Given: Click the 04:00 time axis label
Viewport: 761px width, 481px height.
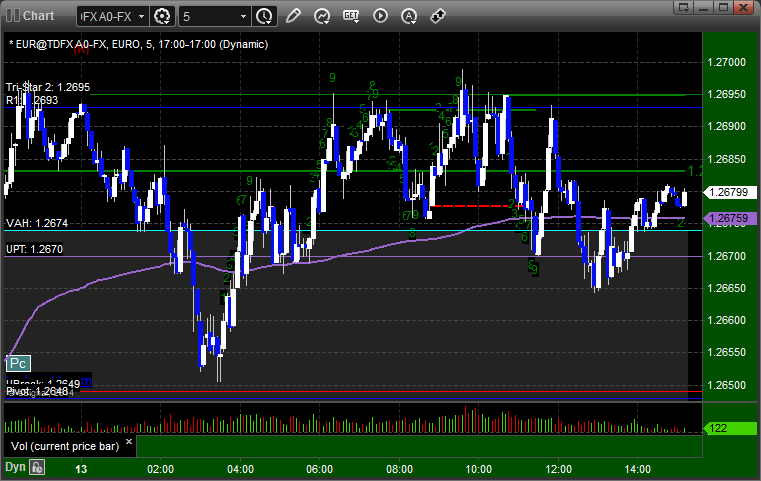Looking at the screenshot, I should tap(240, 469).
